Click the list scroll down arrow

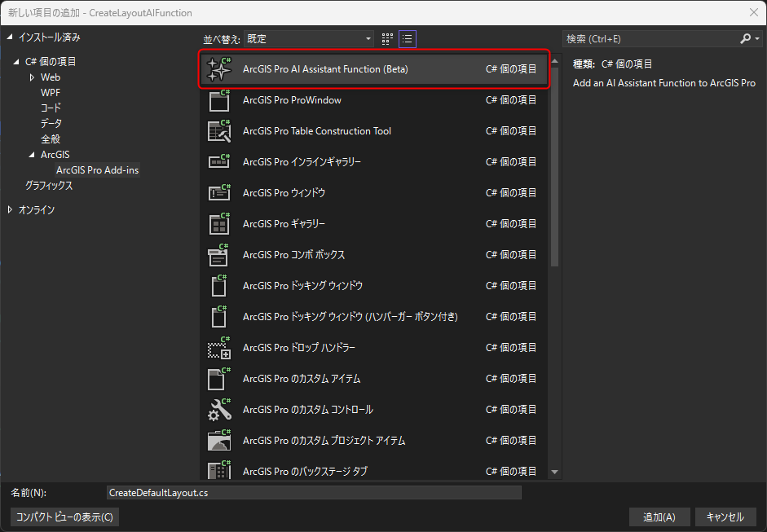(555, 472)
